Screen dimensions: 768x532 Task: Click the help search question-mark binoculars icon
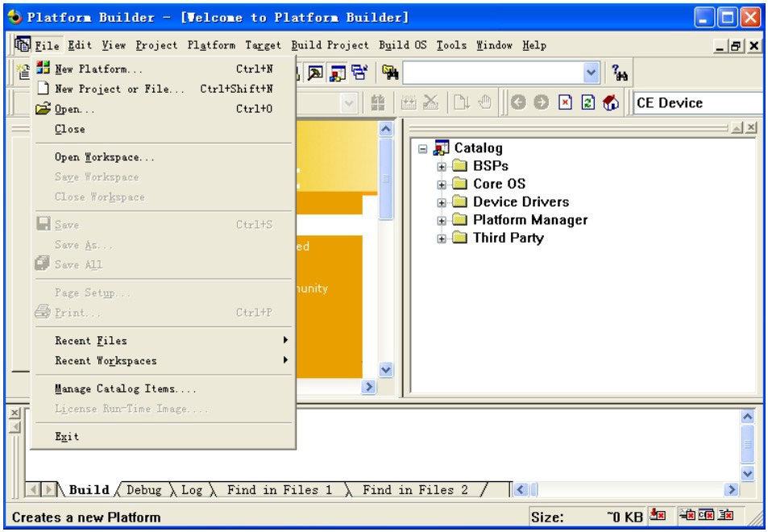pyautogui.click(x=620, y=73)
